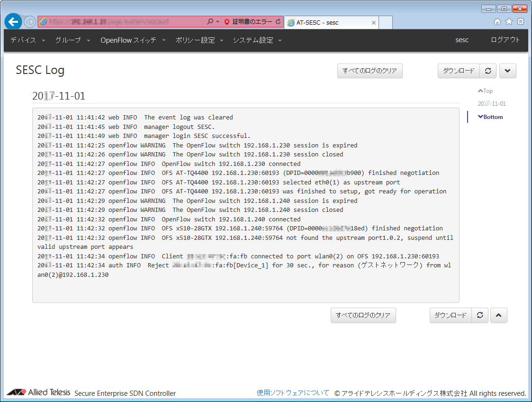
Task: Click the '192.168.1.230 session is expired' warning line
Action: click(x=198, y=146)
